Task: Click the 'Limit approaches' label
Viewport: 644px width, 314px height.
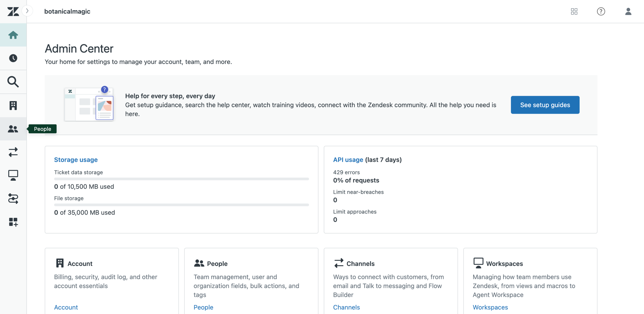Action: pyautogui.click(x=355, y=212)
